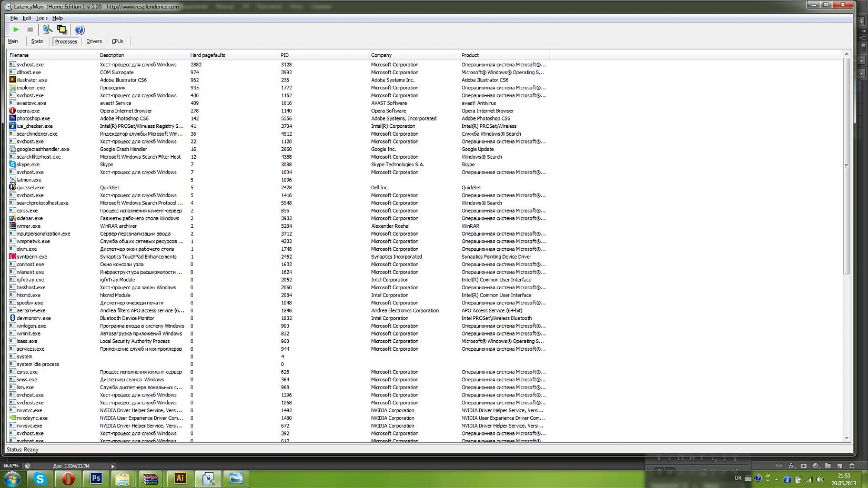Screen dimensions: 868x488
Task: Switch to the Main tab
Action: (13, 41)
